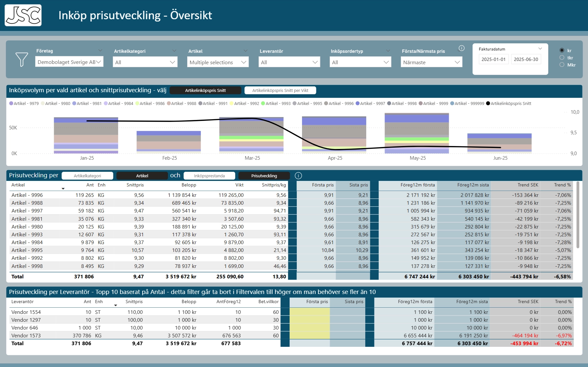The image size is (588, 367).
Task: Open the Första/Närmsta pris Närmaste dropdown
Action: [431, 62]
